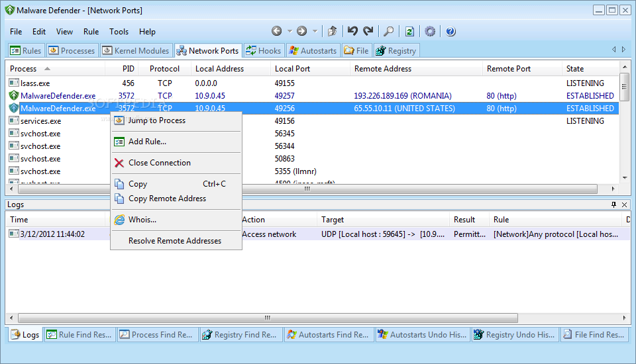Screen dimensions: 636x364
Task: Select the lsass.exe process row
Action: [x=312, y=83]
